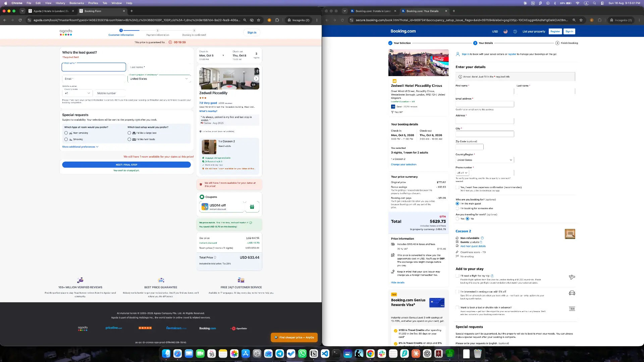Open Slack from the Dock
The height and width of the screenshot is (362, 644).
(x=382, y=354)
